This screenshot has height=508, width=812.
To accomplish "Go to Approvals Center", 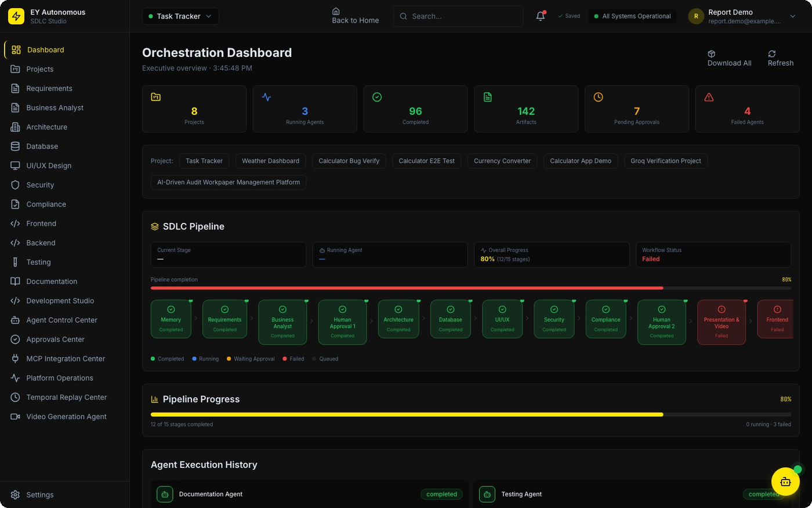I will [x=65, y=339].
